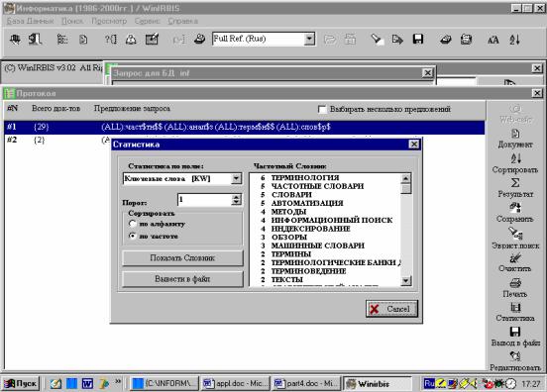Viewport: 547px width, 392px height.
Task: Select query row #1 with {29} documents
Action: 244,127
